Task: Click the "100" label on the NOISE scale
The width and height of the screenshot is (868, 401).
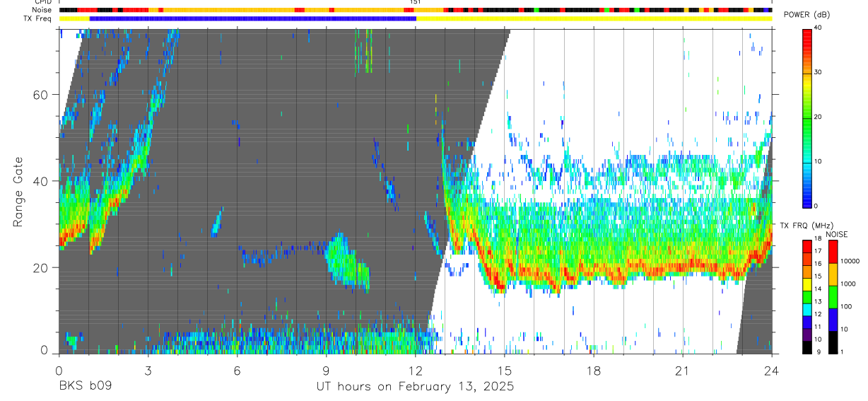Action: [x=847, y=306]
